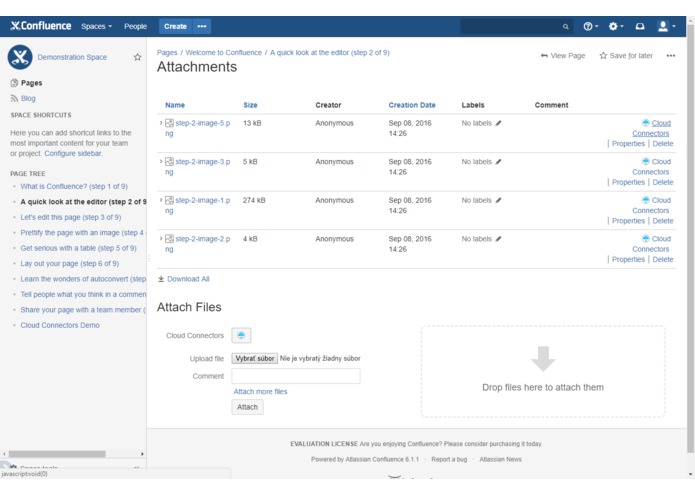The image size is (695, 494).
Task: Sort attachments by Creation Date
Action: pyautogui.click(x=412, y=105)
